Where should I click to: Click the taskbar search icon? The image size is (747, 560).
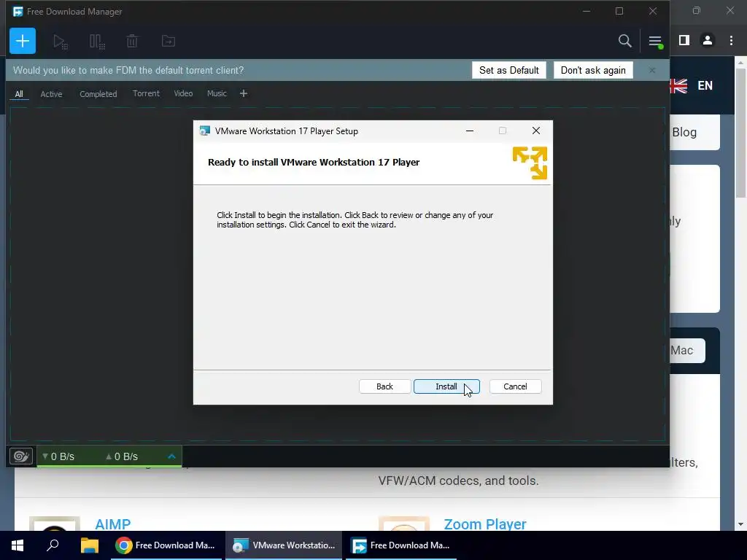click(x=53, y=545)
